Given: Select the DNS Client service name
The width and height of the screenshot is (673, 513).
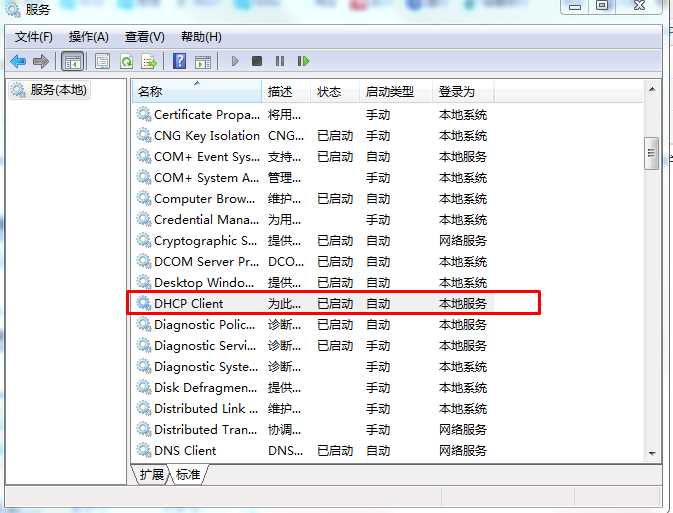Looking at the screenshot, I should pos(185,450).
